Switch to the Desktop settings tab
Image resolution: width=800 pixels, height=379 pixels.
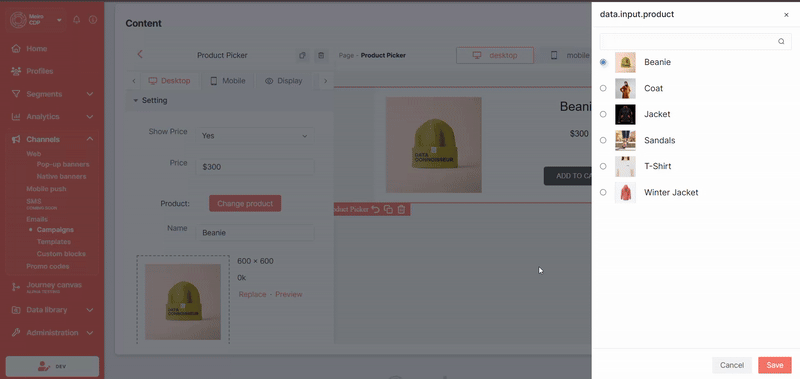(x=169, y=81)
